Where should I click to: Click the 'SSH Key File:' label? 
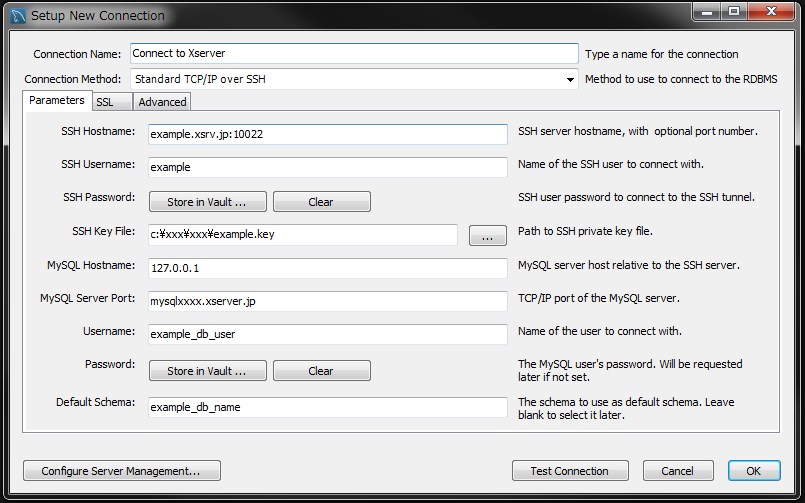104,231
